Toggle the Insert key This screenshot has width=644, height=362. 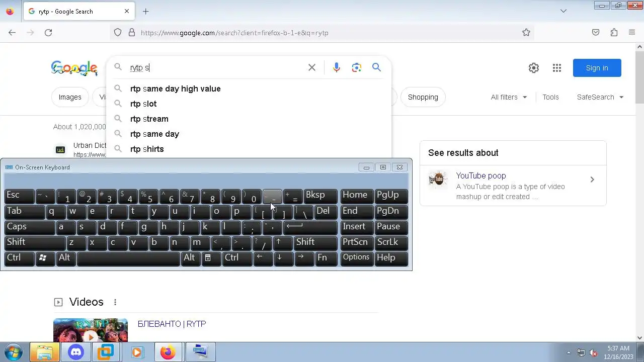coord(357,227)
